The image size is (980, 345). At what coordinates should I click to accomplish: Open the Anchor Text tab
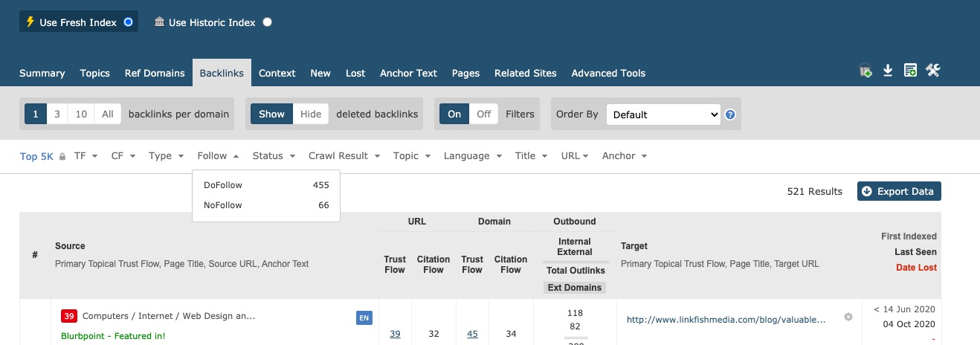[x=408, y=73]
